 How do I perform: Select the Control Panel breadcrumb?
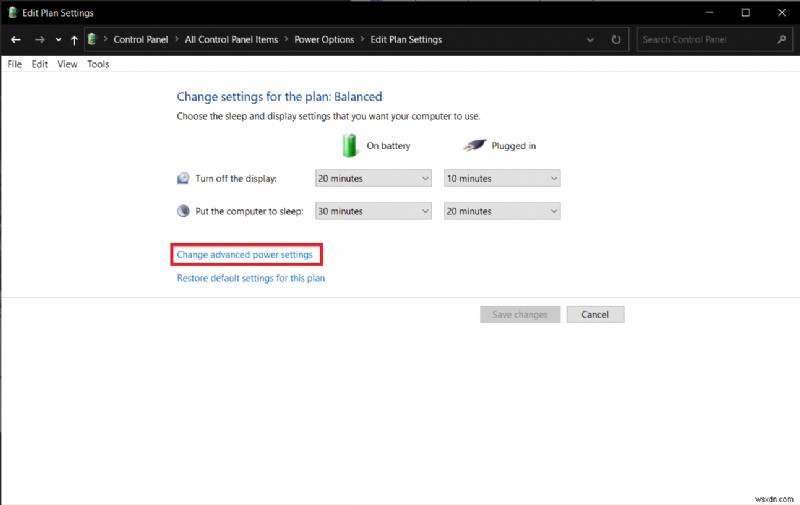point(141,40)
